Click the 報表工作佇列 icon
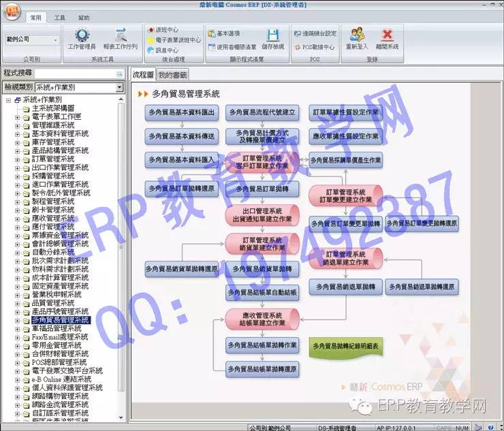The image size is (504, 431). coord(121,39)
